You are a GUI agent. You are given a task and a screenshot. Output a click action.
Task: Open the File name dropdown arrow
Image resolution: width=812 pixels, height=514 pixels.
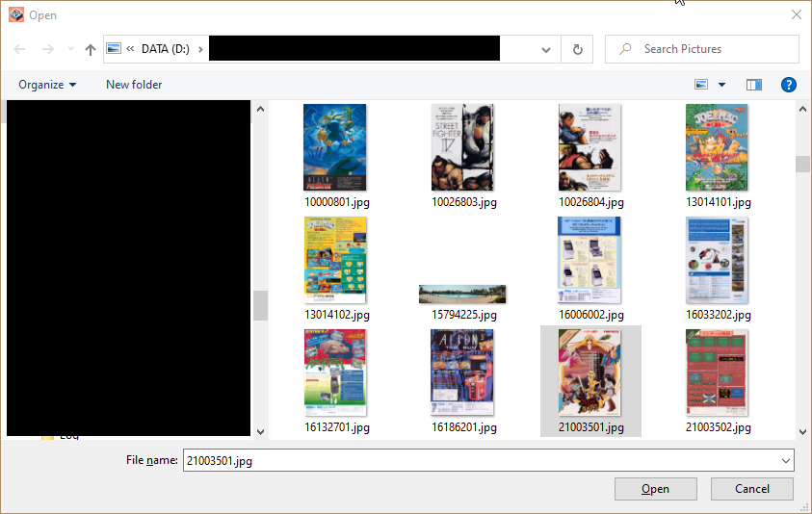[x=786, y=460]
